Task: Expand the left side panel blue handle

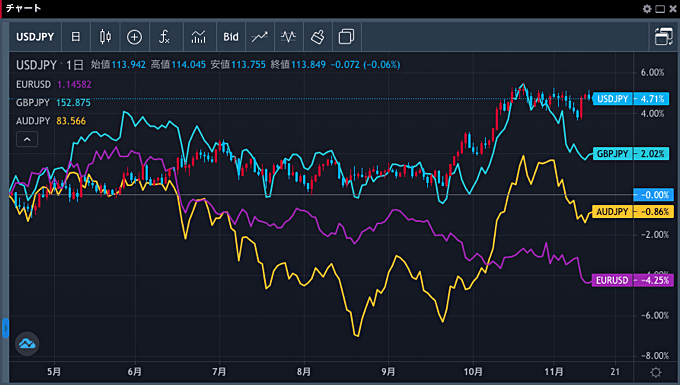Action: 5,328
